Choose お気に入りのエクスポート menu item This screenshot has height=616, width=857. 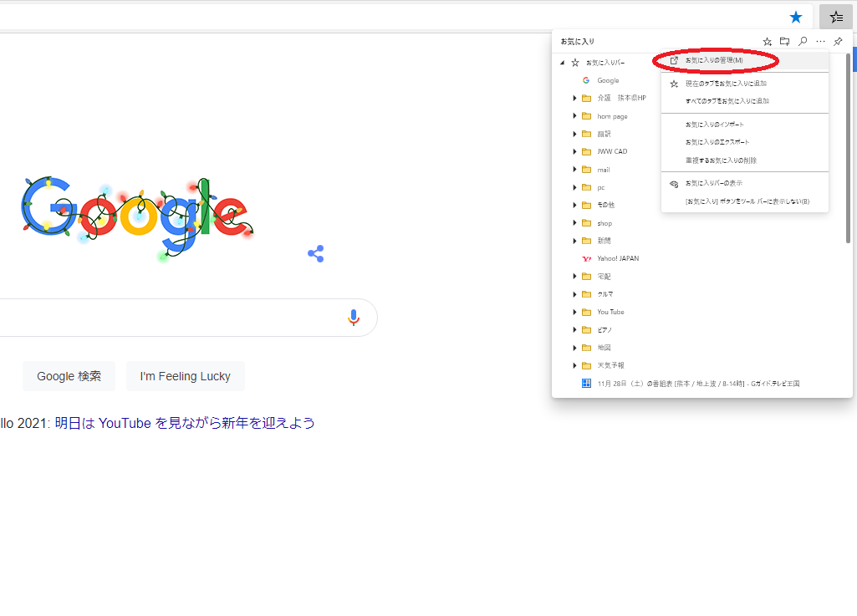717,142
